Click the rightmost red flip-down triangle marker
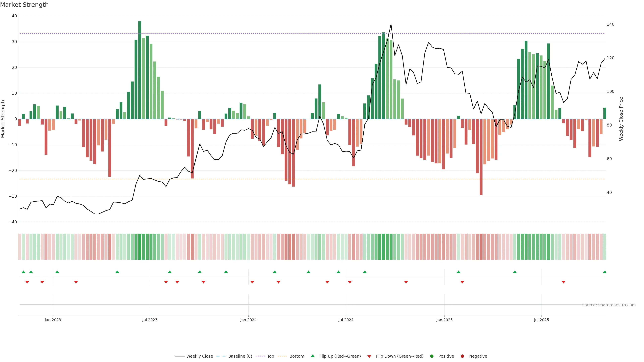Image resolution: width=644 pixels, height=362 pixels. coord(563,282)
